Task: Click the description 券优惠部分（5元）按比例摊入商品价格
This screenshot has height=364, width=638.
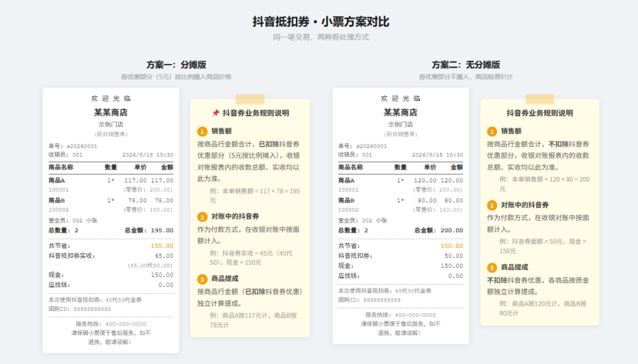Action: pyautogui.click(x=176, y=77)
